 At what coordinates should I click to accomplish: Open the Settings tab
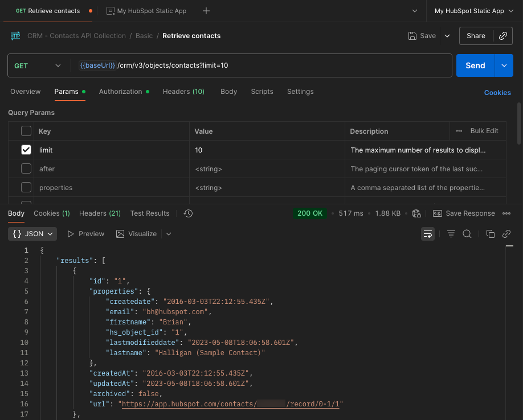(300, 92)
